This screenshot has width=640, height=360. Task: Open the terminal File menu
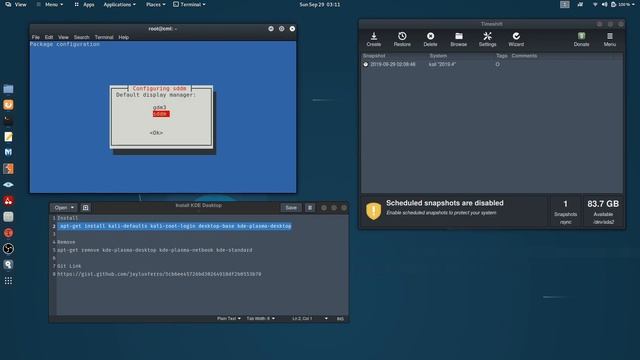click(36, 37)
